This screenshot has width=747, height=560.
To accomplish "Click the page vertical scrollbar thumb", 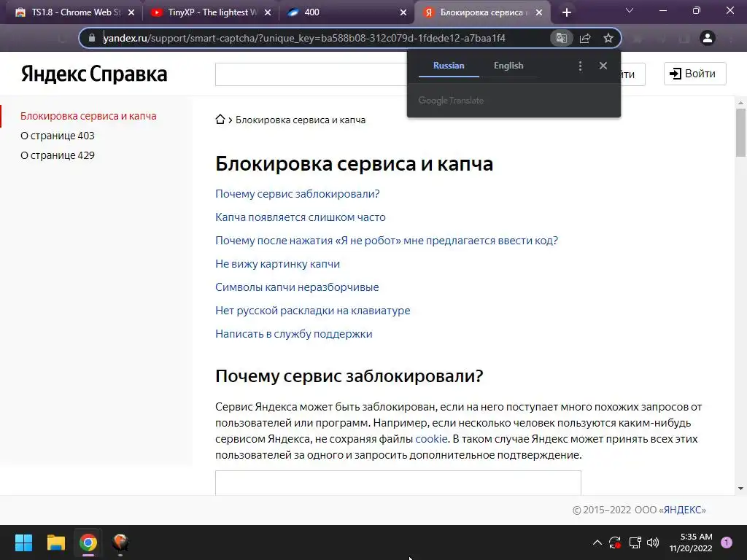I will [x=740, y=133].
